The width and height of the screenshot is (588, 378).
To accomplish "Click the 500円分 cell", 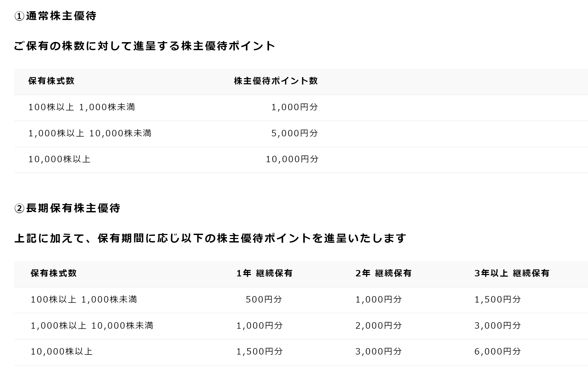I will pyautogui.click(x=264, y=299).
